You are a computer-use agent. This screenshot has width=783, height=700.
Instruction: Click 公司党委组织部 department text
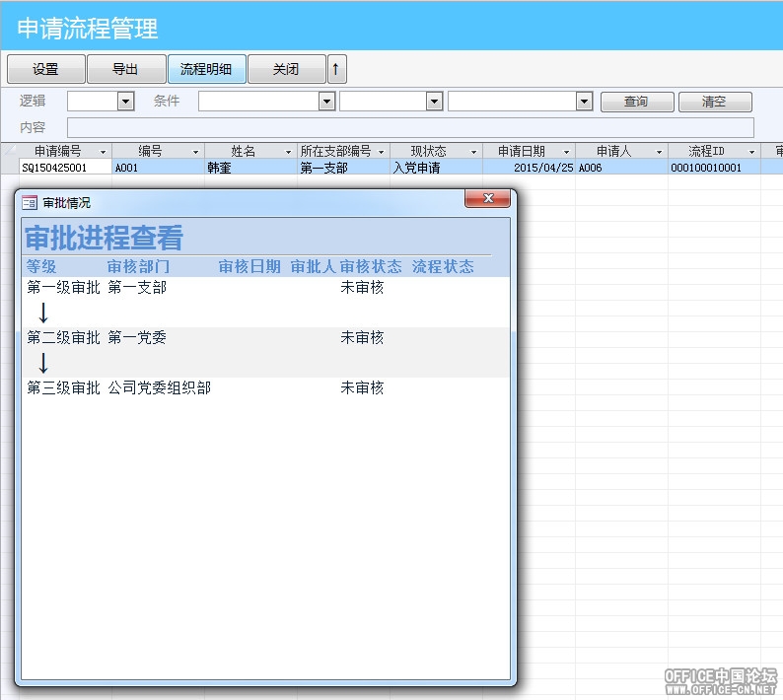click(160, 387)
